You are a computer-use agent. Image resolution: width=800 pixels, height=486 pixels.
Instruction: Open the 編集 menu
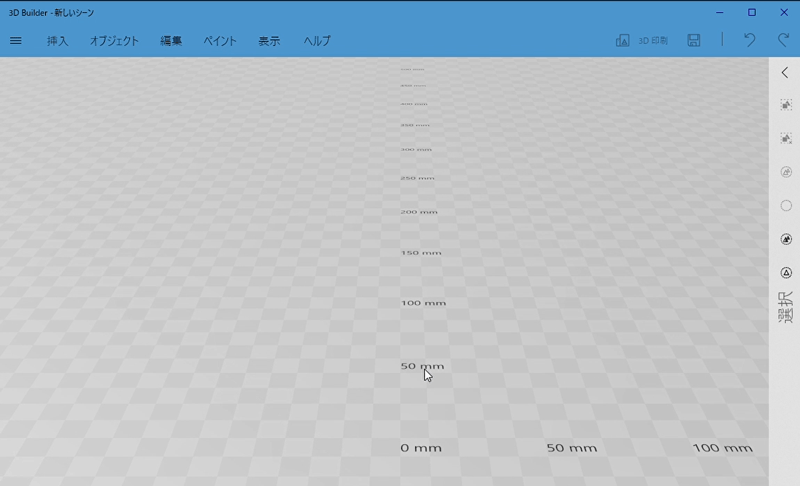click(x=171, y=41)
